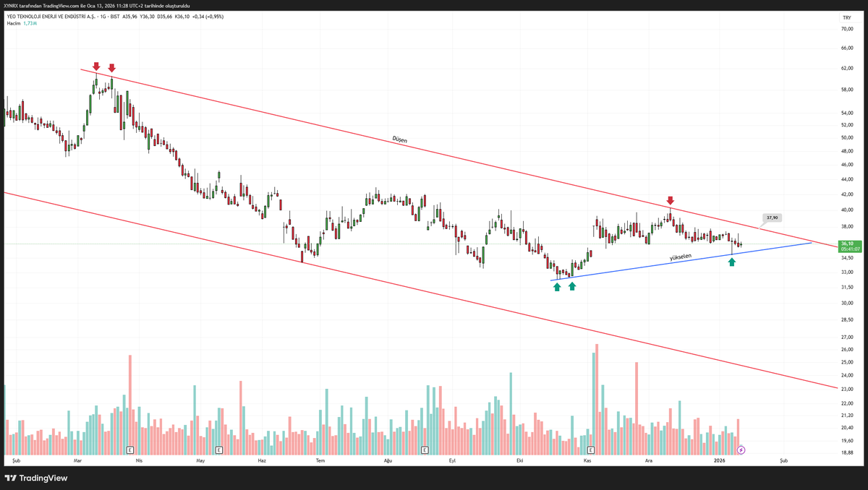Click the TradingView logo
The height and width of the screenshot is (490, 868).
(x=36, y=478)
